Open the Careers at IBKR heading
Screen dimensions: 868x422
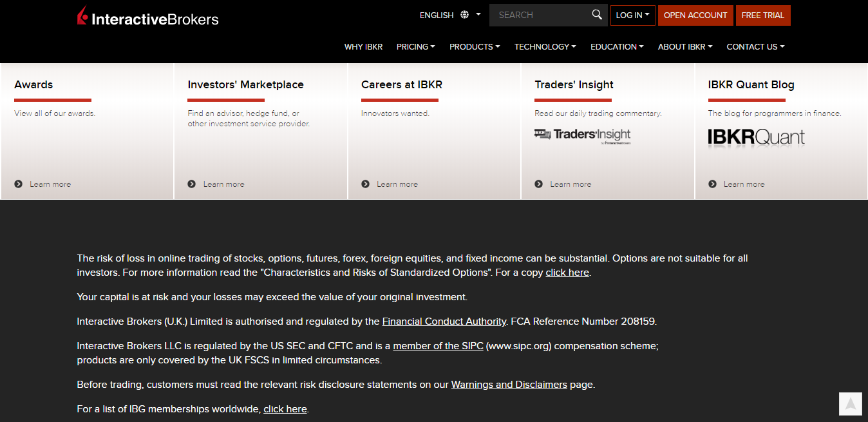[402, 84]
